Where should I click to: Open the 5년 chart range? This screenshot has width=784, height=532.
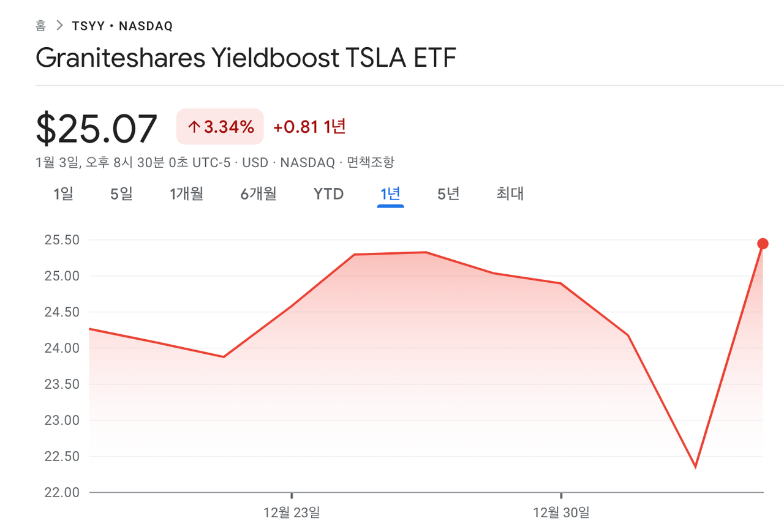click(448, 194)
